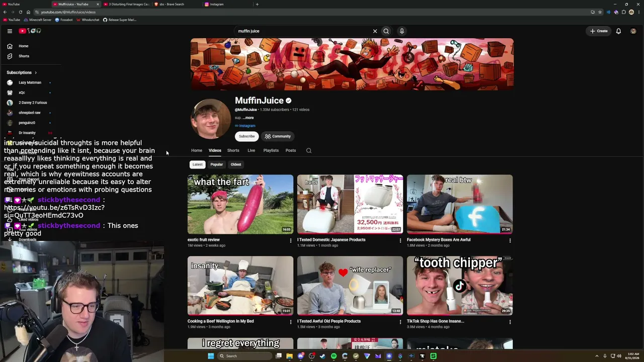Click the MuffinJuice channel avatar
The height and width of the screenshot is (362, 644).
coord(211,119)
